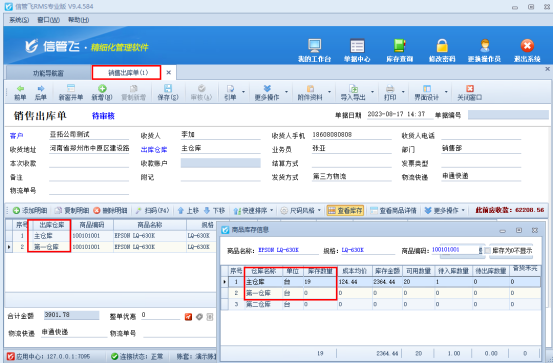Viewport: 553px width, 363px height.
Task: Expand 打印 dropdown arrow
Action: point(403,92)
